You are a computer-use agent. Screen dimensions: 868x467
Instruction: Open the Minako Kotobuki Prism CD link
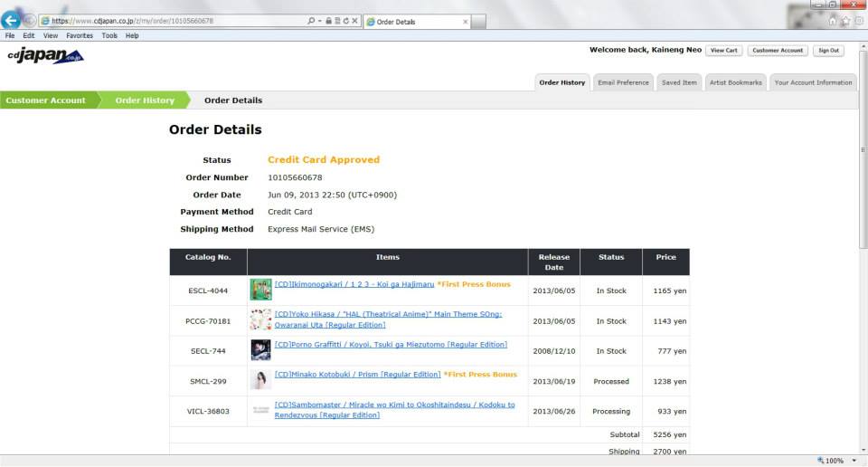coord(358,375)
